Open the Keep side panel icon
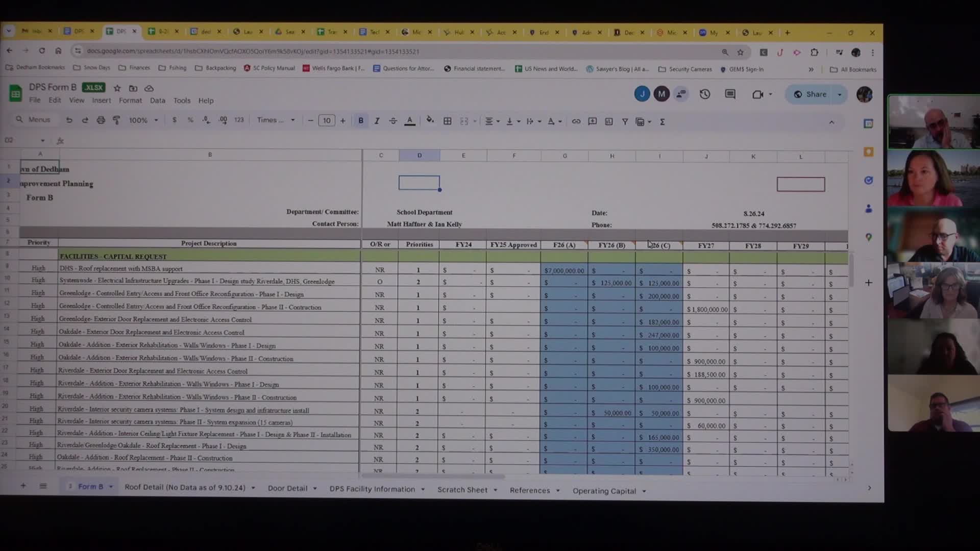980x551 pixels. coord(868,152)
